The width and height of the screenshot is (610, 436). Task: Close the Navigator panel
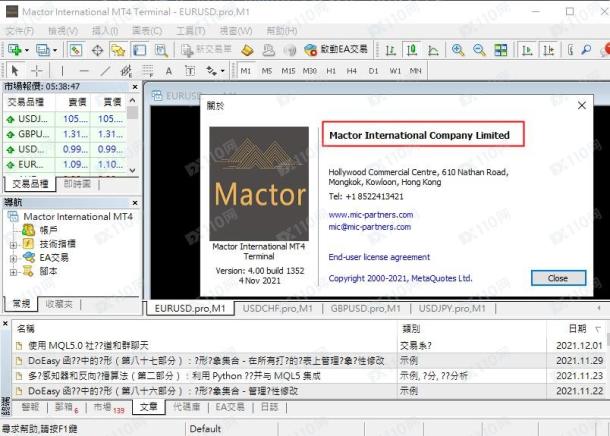(x=135, y=203)
